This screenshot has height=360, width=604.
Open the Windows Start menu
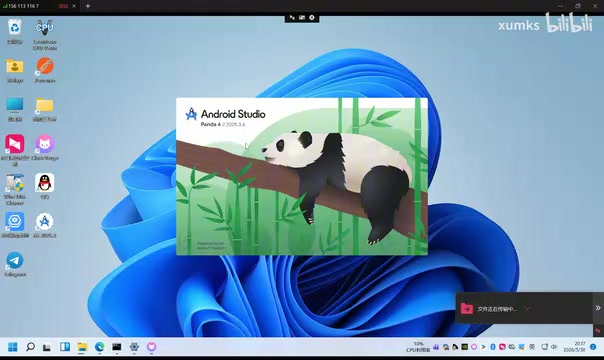point(13,347)
